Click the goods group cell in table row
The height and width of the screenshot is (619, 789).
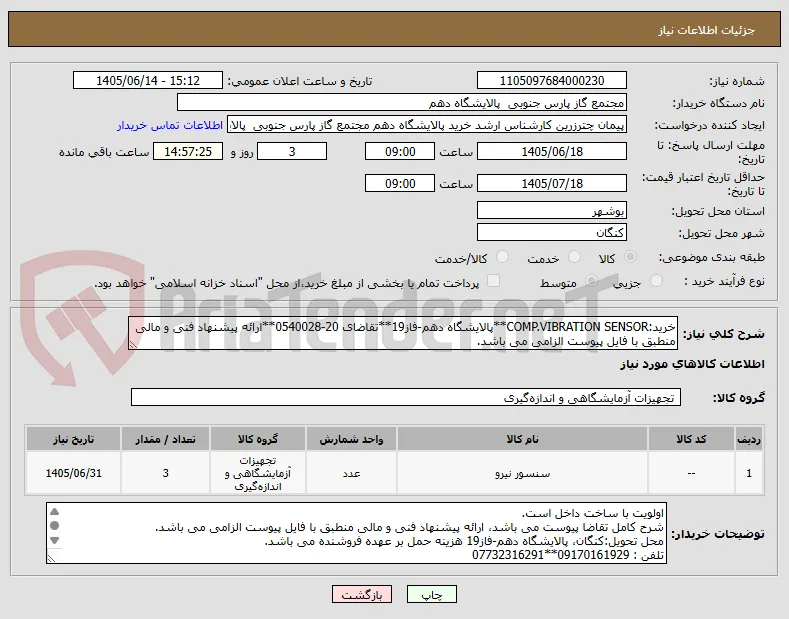pos(258,474)
